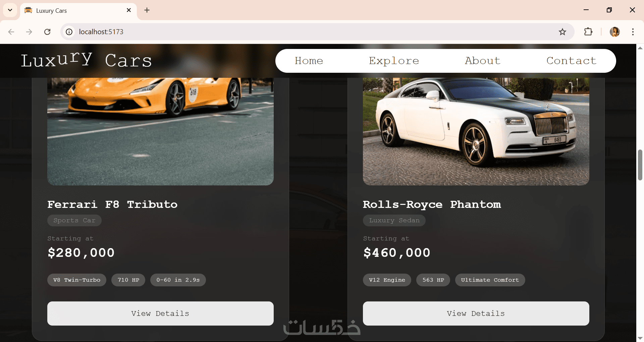This screenshot has height=342, width=644.
Task: Reload the page with refresh icon
Action: coord(47,32)
